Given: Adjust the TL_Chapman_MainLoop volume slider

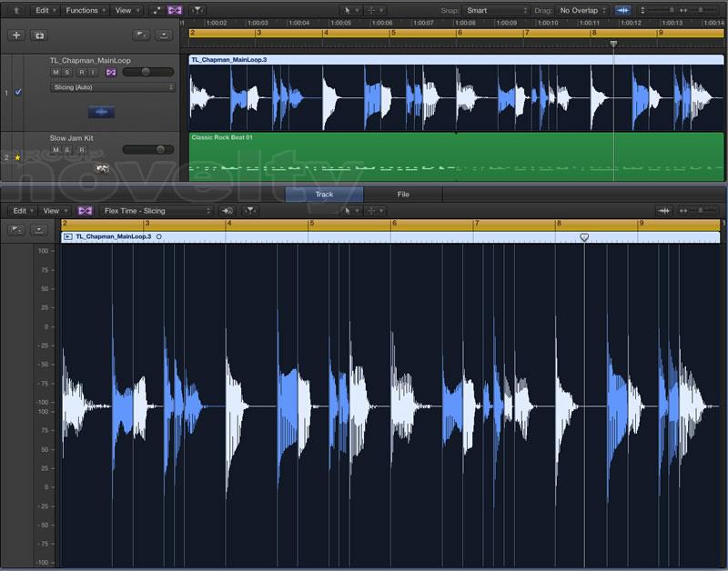Looking at the screenshot, I should [147, 72].
